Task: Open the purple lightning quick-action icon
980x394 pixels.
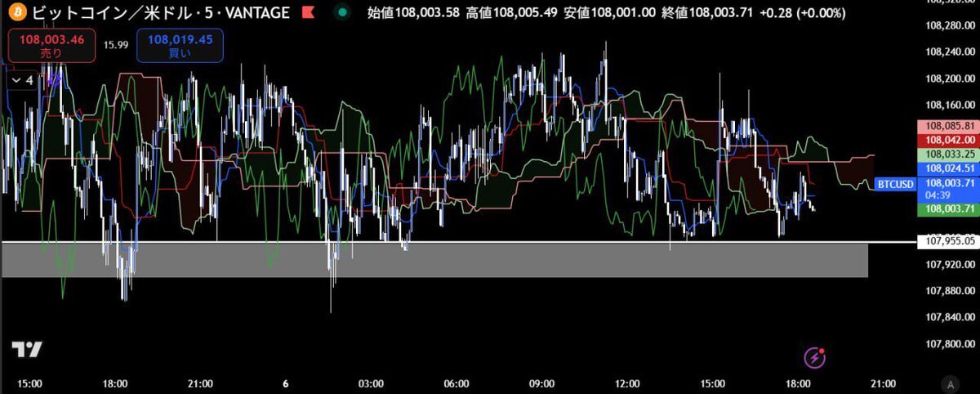Action: [814, 356]
